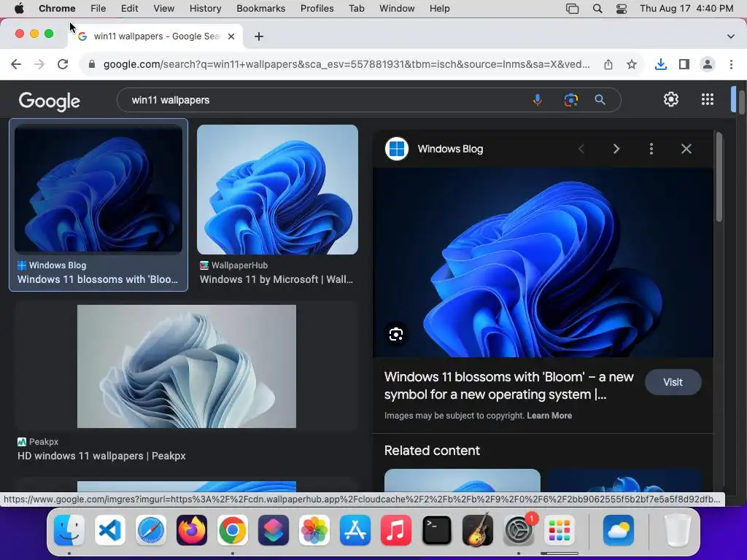Image resolution: width=747 pixels, height=560 pixels.
Task: Open Control Center in menu bar
Action: [622, 9]
